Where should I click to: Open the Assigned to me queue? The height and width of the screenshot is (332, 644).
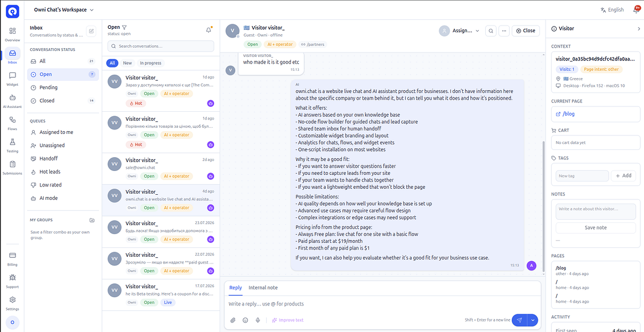point(63,132)
